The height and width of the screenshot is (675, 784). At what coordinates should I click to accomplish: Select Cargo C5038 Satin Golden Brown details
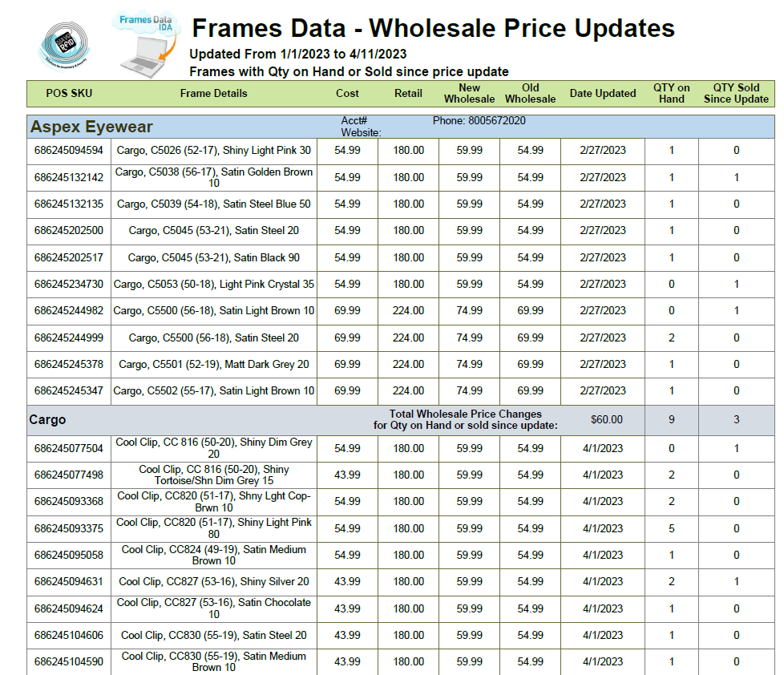click(x=213, y=177)
